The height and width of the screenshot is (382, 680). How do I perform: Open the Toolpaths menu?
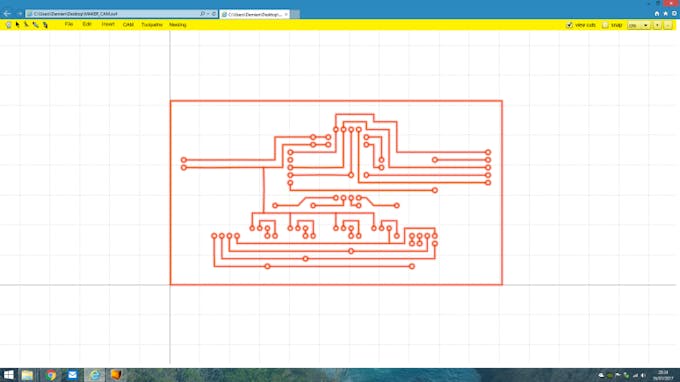[x=152, y=25]
